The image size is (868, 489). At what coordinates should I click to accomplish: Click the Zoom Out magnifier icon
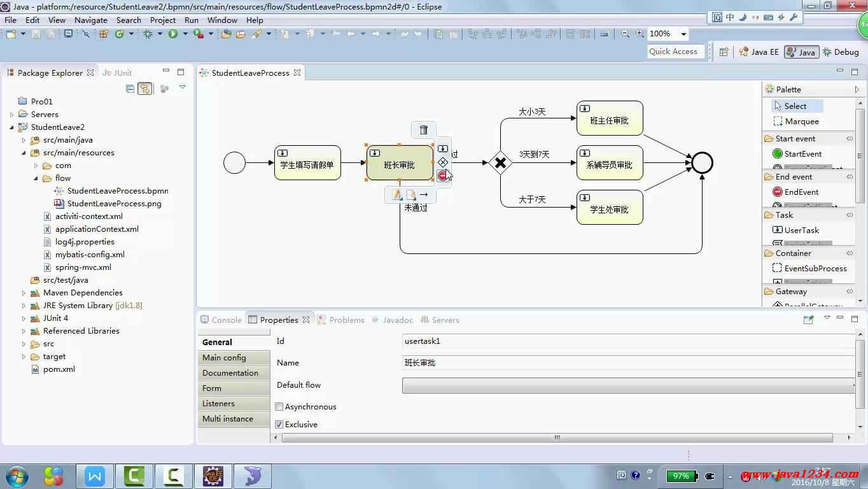pyautogui.click(x=626, y=34)
